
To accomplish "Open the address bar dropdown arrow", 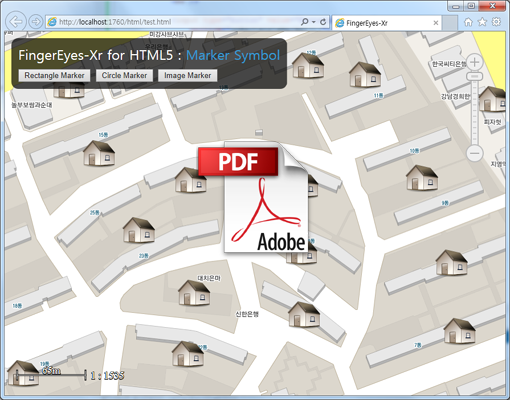I will (x=314, y=22).
